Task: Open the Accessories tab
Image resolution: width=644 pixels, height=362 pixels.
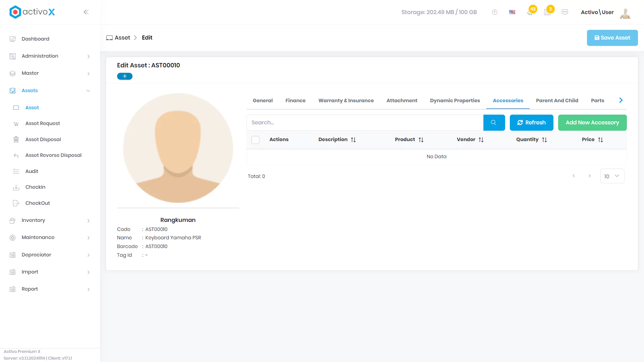Action: point(508,101)
